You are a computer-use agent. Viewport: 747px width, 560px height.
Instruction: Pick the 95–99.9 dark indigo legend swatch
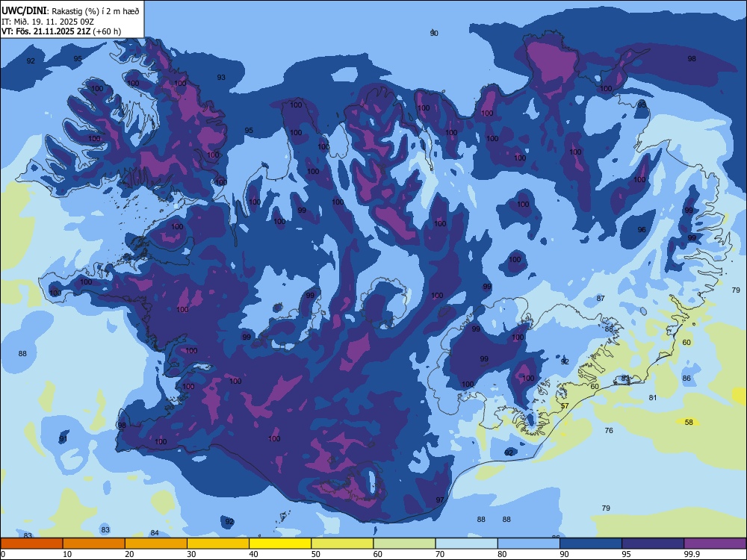[x=653, y=544]
